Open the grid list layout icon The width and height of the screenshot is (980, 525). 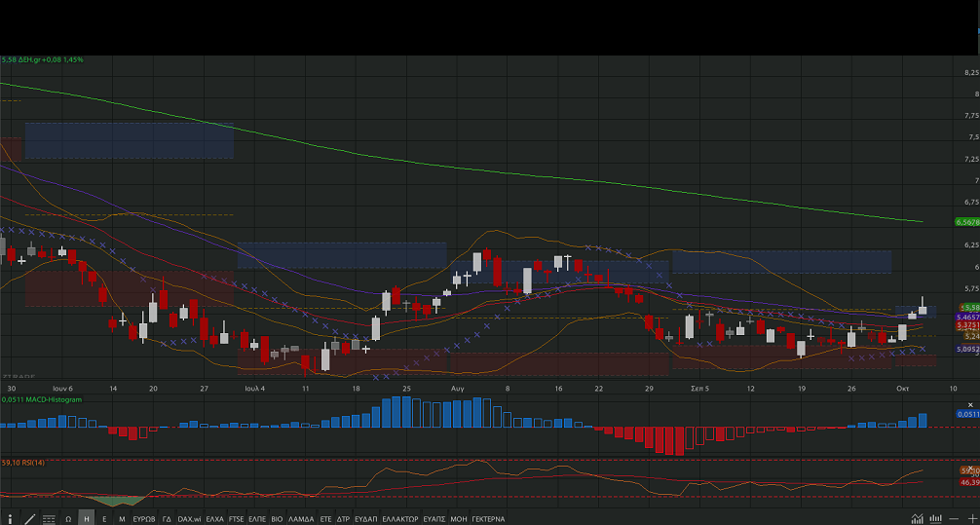click(48, 519)
